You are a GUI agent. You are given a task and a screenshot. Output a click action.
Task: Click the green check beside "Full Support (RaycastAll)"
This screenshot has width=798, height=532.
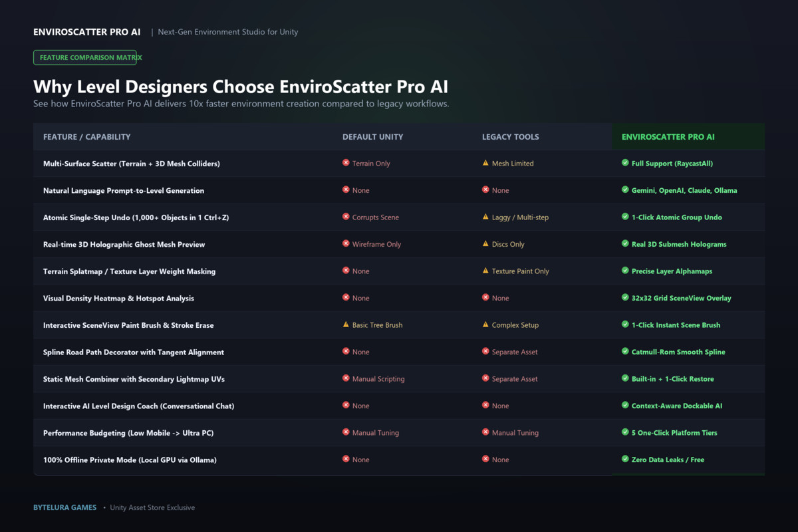[625, 163]
